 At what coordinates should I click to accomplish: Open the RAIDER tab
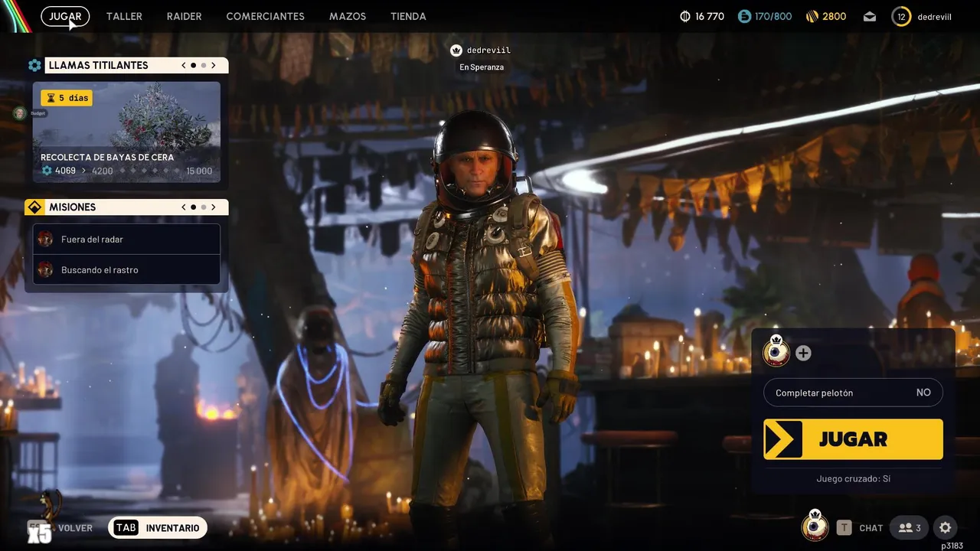184,16
